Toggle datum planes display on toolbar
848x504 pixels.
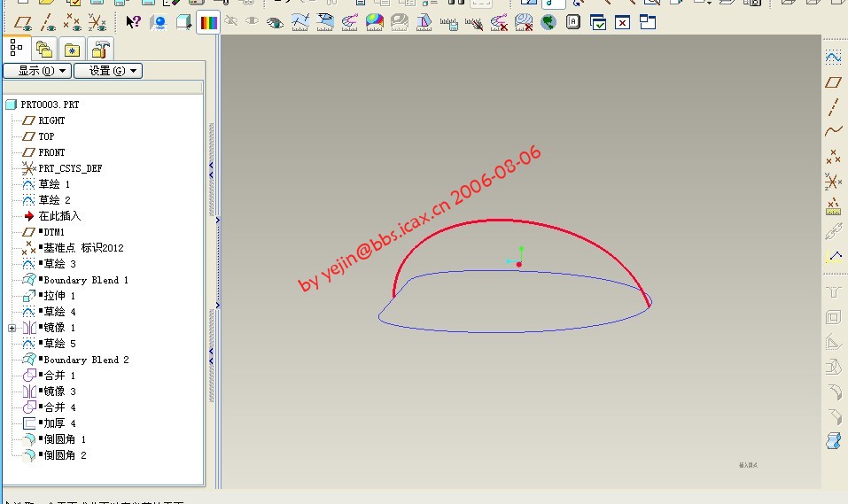click(x=23, y=22)
